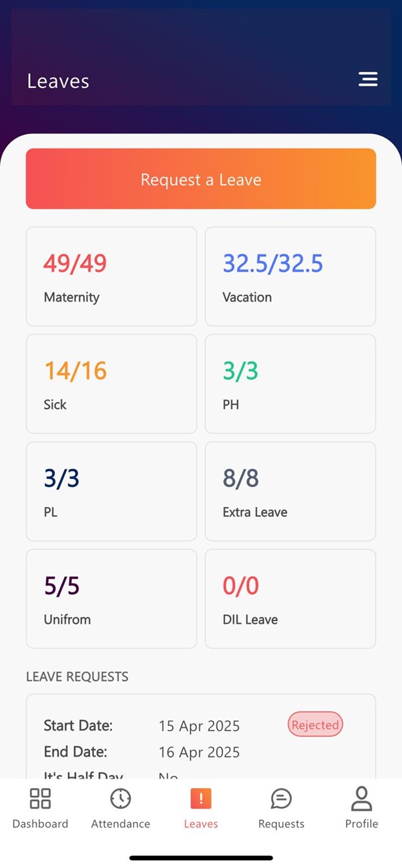Screen dimensions: 402x868
Task: Open the Maternity 49/49 leave card
Action: click(x=112, y=276)
